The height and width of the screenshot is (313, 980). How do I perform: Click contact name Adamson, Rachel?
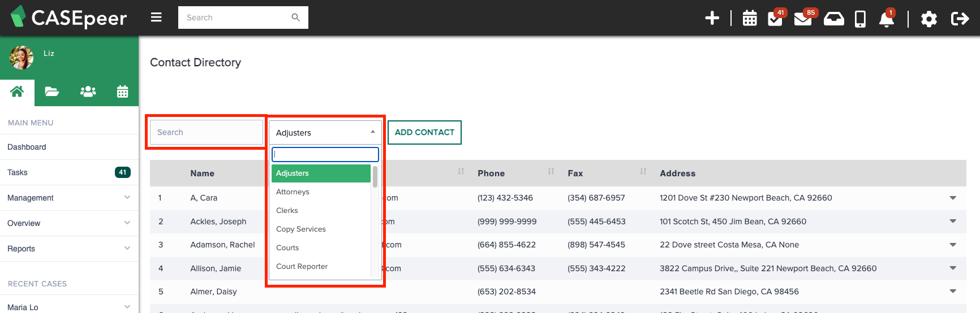coord(222,245)
